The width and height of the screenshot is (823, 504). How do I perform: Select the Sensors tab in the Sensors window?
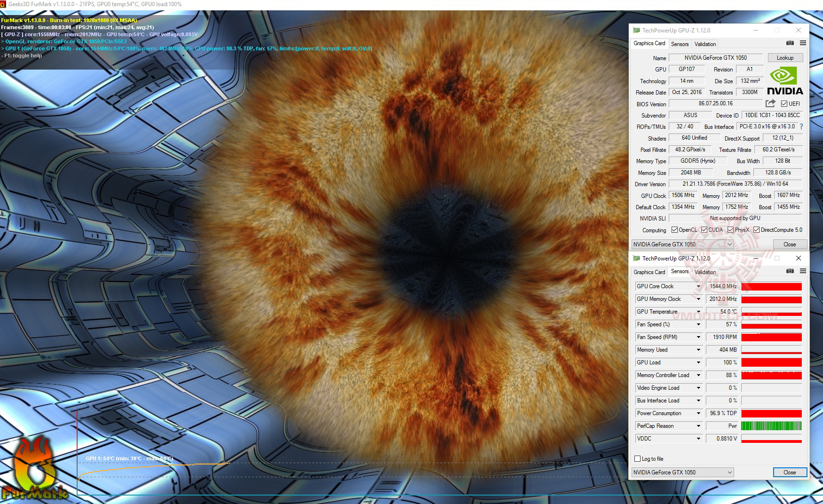680,271
